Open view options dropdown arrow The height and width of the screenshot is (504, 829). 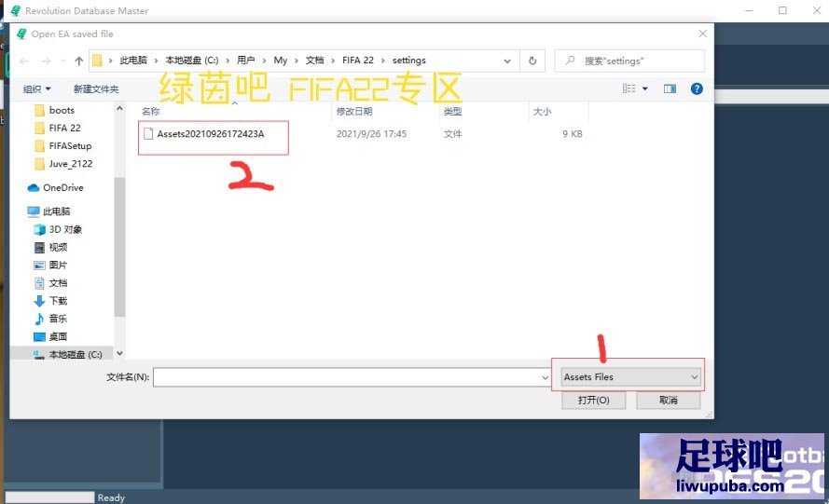[645, 89]
